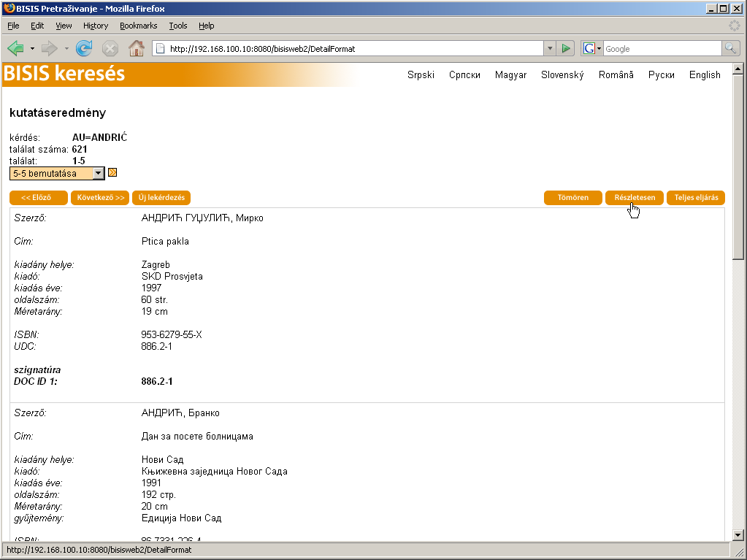747x560 pixels.
Task: Select the Magyar language link
Action: click(510, 75)
